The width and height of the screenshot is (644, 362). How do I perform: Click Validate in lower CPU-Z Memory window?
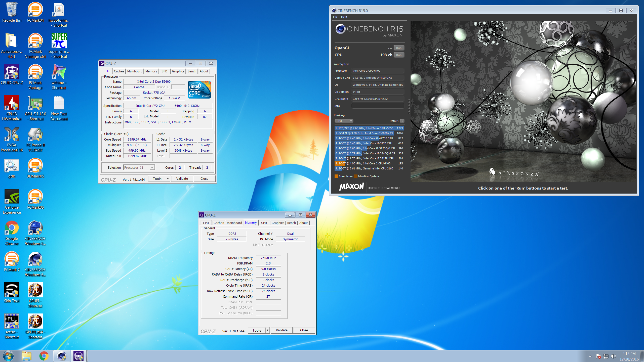(x=282, y=330)
